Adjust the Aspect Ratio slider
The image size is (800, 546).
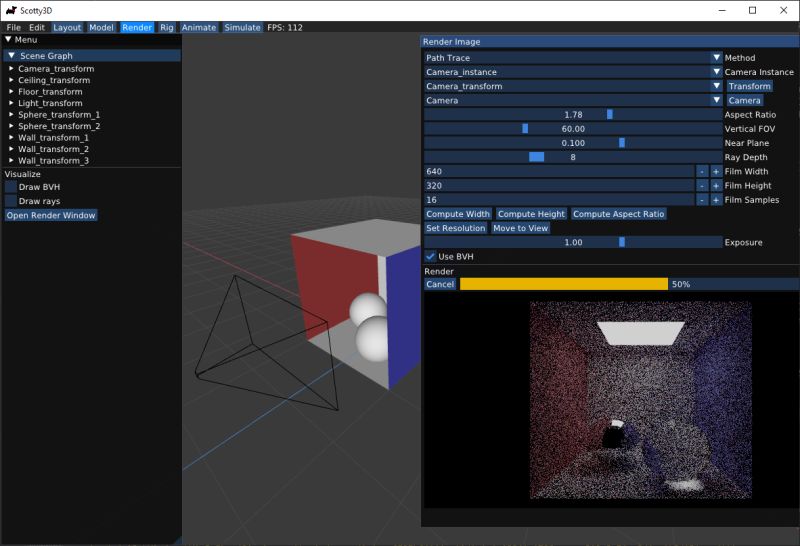click(573, 115)
